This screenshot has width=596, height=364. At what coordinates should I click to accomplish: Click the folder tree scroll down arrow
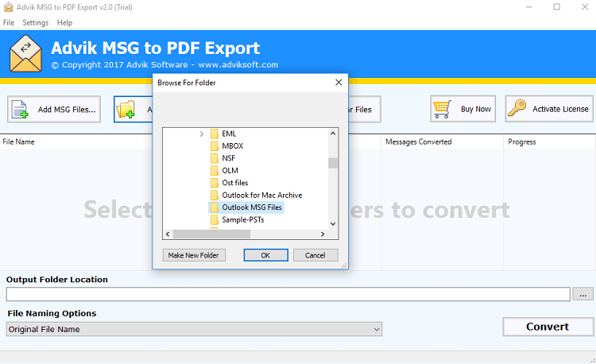pyautogui.click(x=333, y=224)
